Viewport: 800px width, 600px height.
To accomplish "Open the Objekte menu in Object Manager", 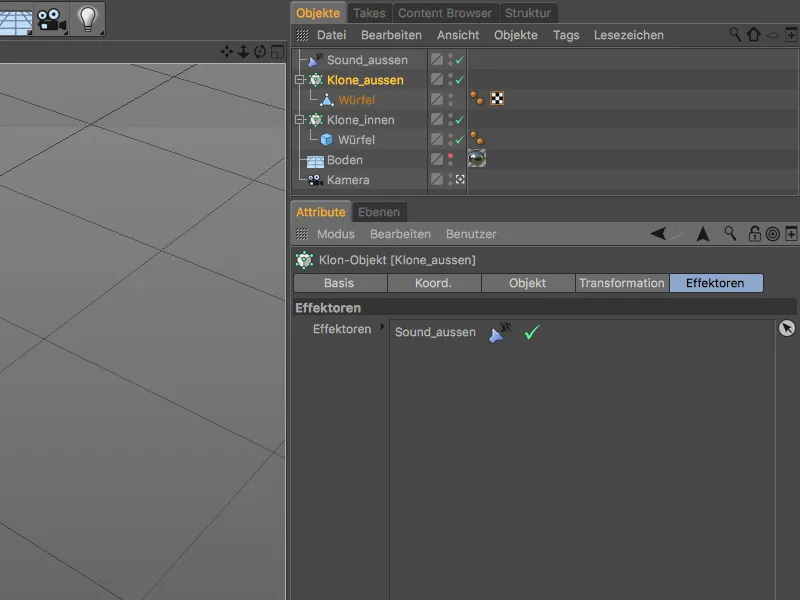I will point(516,35).
